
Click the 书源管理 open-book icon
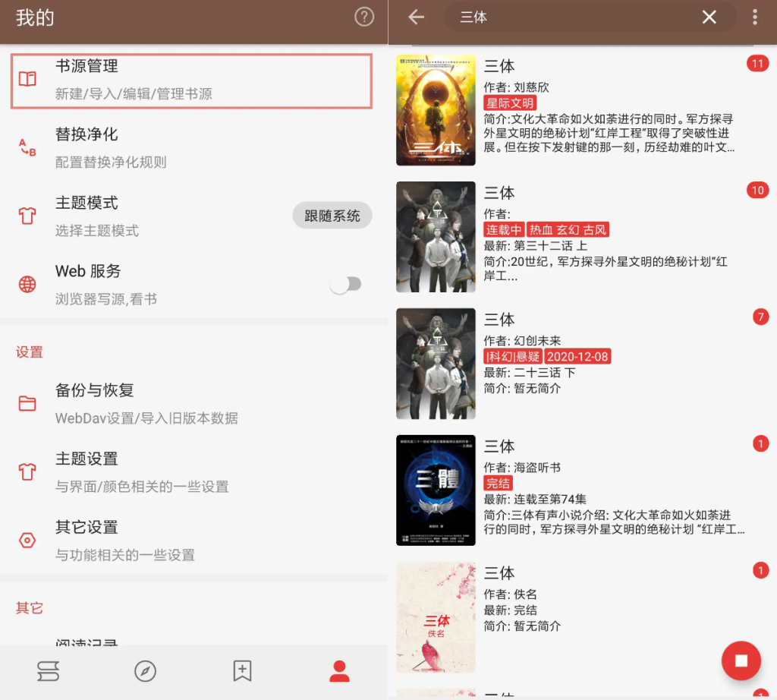pos(27,79)
